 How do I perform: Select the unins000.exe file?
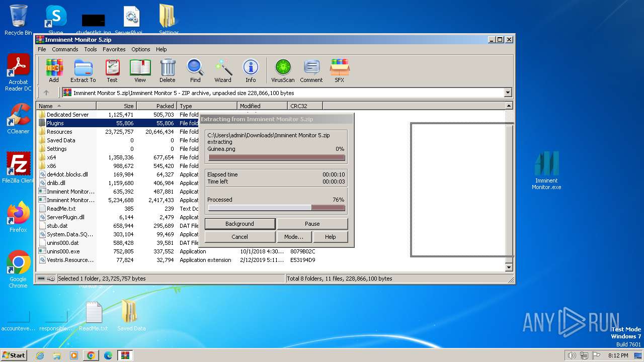63,251
